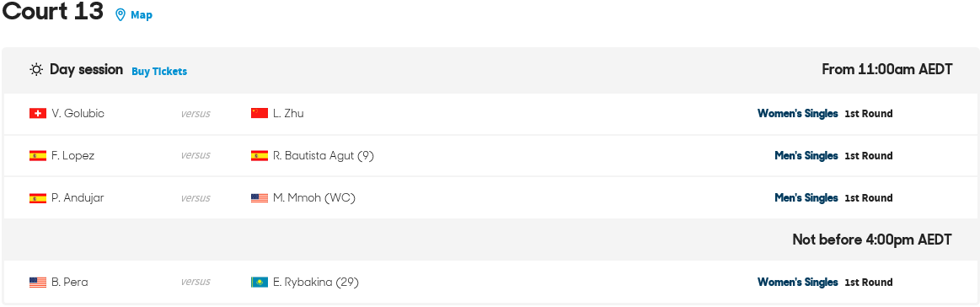
Task: Open Women's Singles for Golubic vs Zhu
Action: point(797,114)
